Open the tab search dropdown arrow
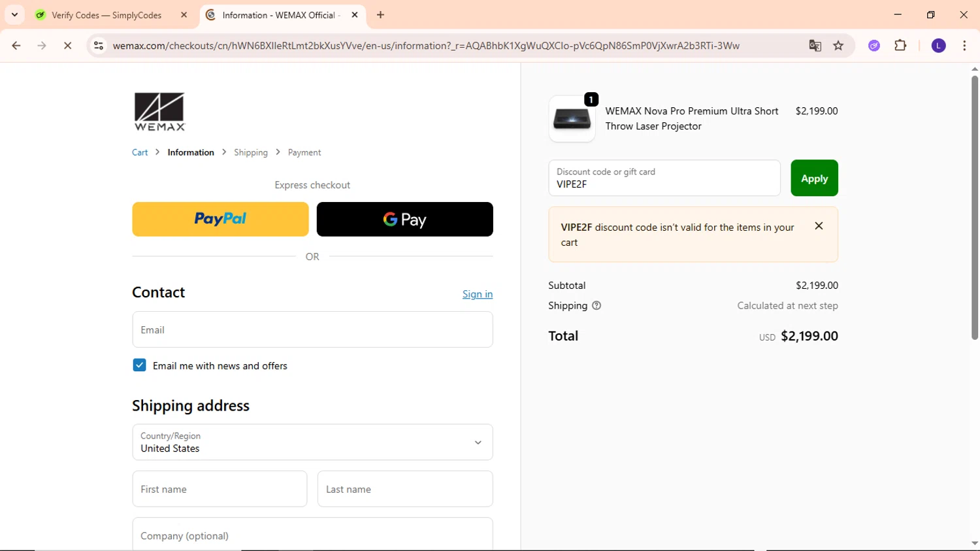 tap(14, 14)
